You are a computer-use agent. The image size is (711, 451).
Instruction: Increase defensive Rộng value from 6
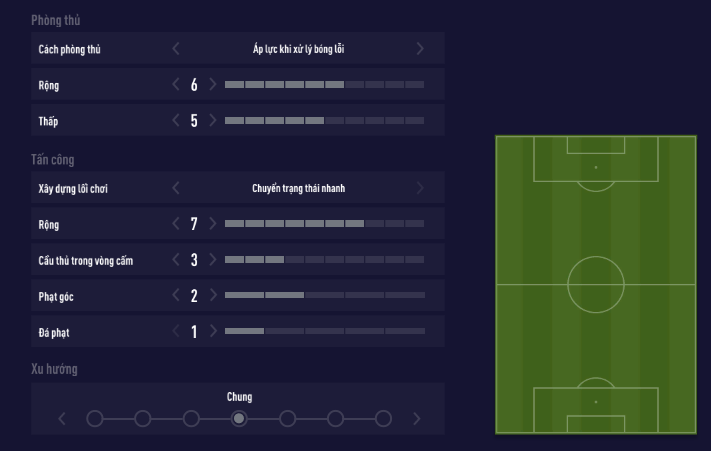213,85
